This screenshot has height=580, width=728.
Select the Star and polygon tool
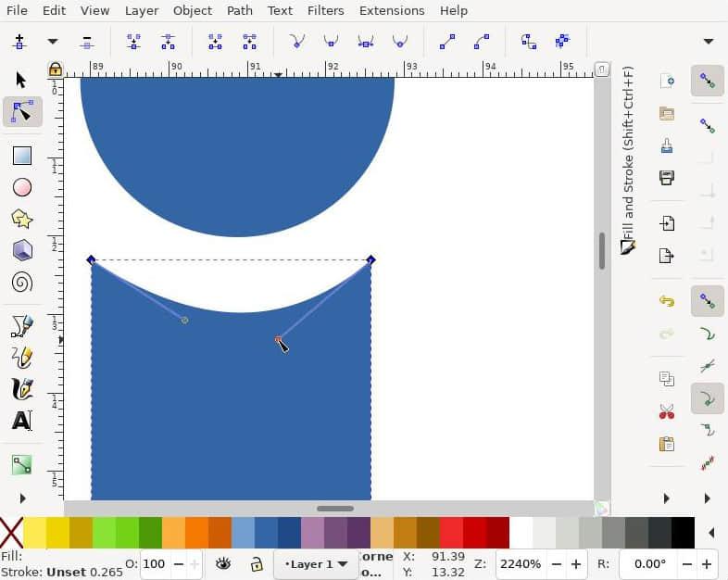pos(22,219)
